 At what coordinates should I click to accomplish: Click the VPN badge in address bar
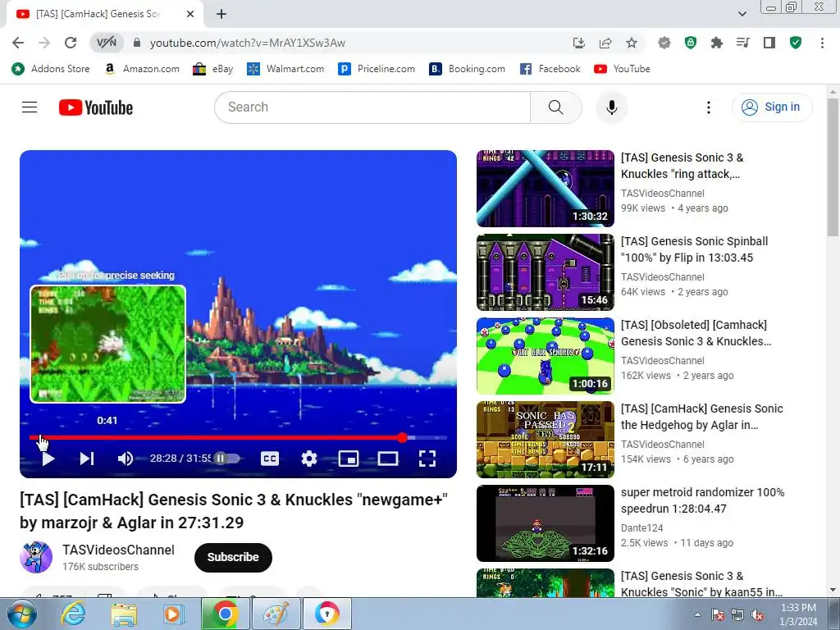[x=106, y=43]
